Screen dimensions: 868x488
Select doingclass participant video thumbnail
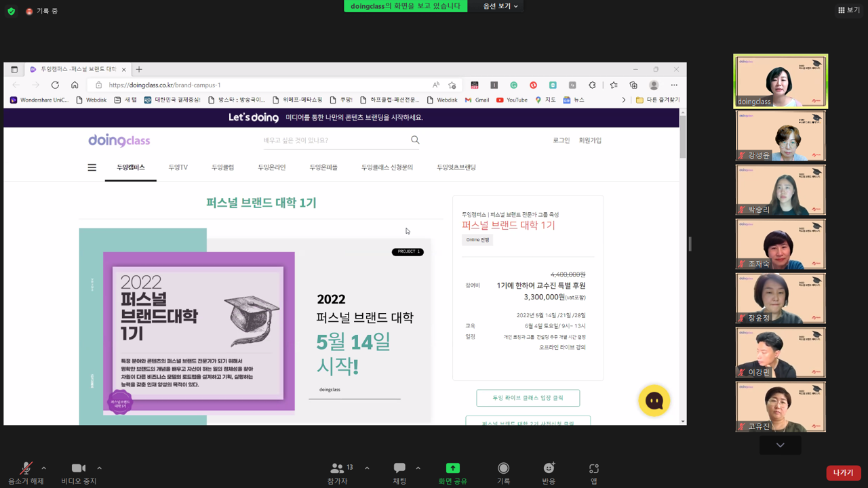(781, 81)
